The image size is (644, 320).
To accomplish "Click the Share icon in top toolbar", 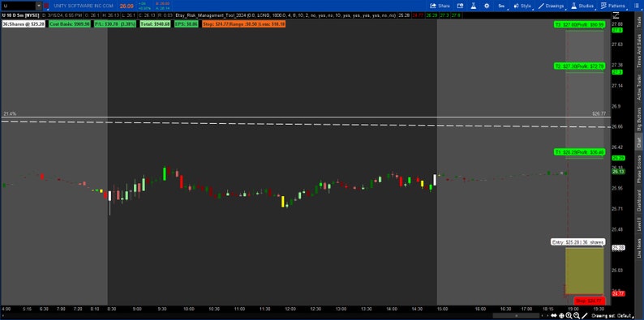I will coord(440,6).
